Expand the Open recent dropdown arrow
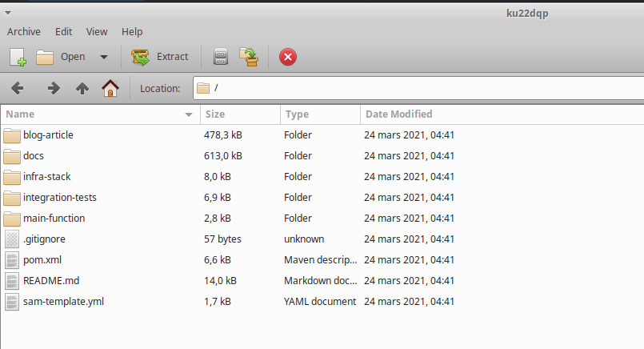 pyautogui.click(x=104, y=57)
